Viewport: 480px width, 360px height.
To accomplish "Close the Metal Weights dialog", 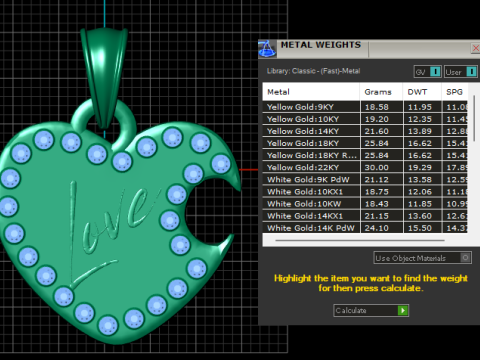I will (x=476, y=48).
